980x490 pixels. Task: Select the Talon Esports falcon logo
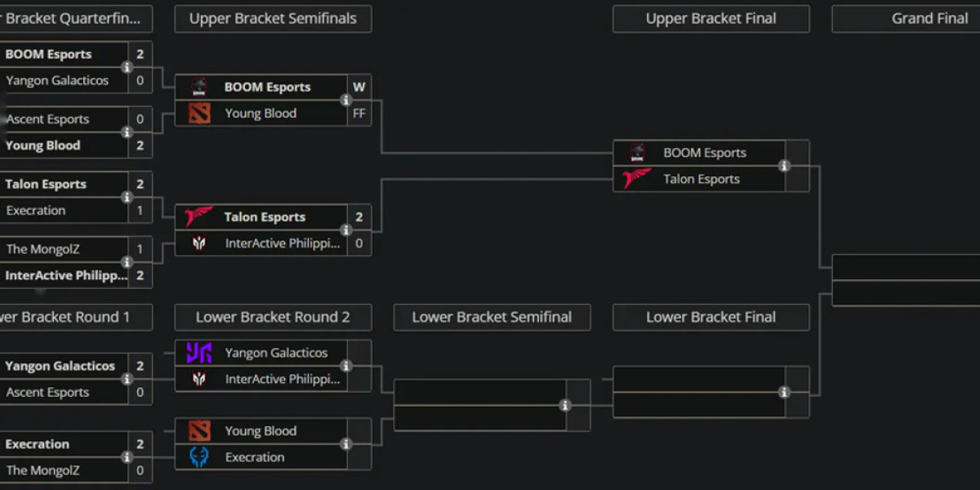198,216
